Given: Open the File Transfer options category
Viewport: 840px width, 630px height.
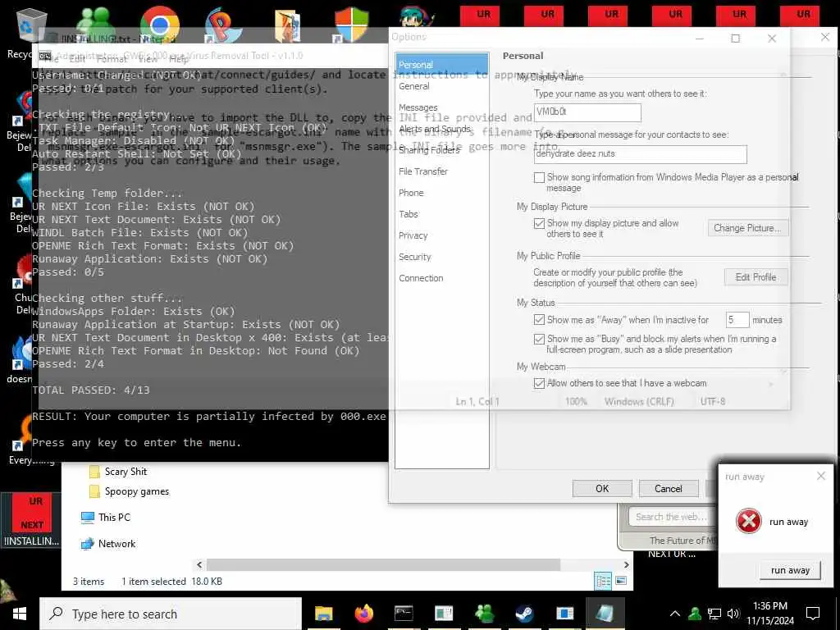Looking at the screenshot, I should [x=423, y=171].
